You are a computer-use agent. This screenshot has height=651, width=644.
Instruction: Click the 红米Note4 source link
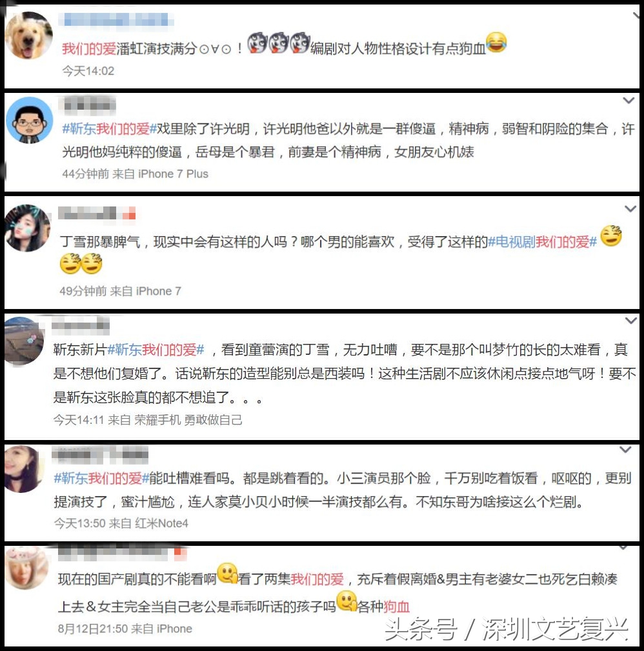click(x=161, y=523)
